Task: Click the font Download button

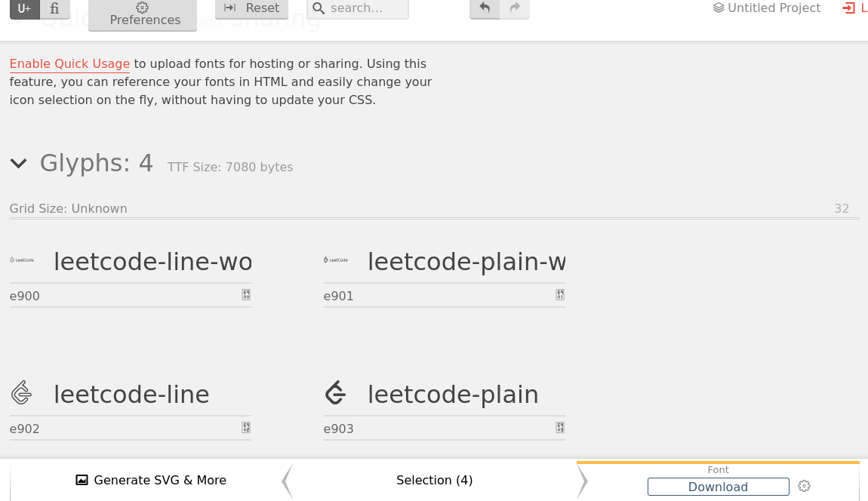Action: click(x=718, y=487)
